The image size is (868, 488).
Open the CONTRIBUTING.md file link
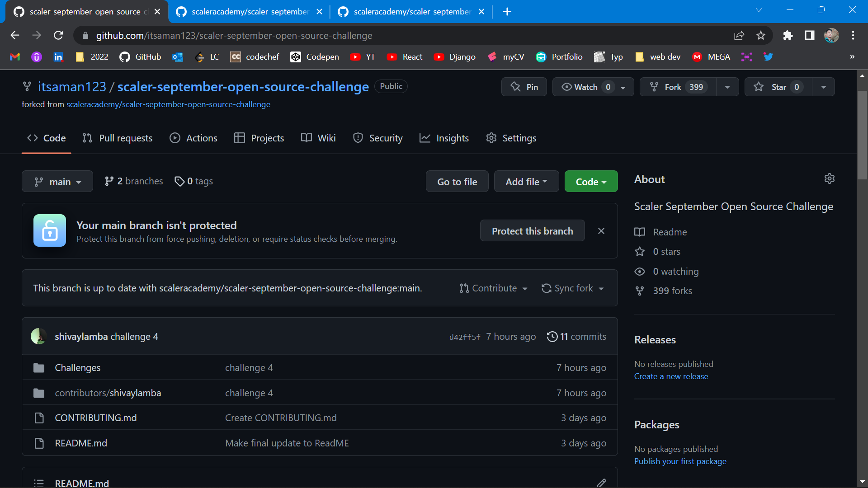tap(95, 418)
